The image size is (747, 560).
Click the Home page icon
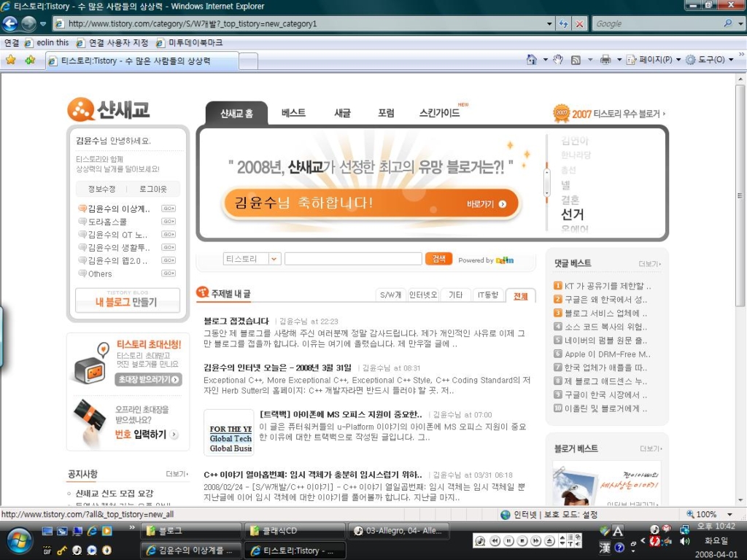point(532,60)
